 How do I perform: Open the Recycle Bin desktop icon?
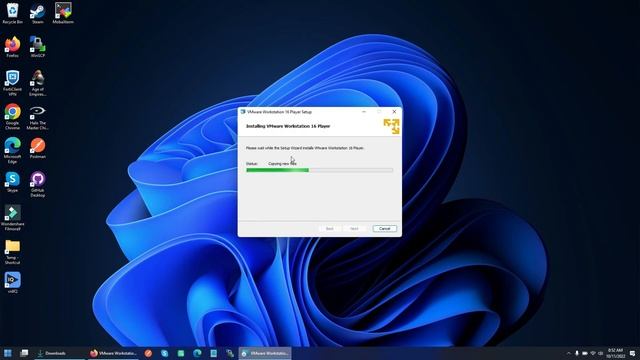pyautogui.click(x=13, y=13)
